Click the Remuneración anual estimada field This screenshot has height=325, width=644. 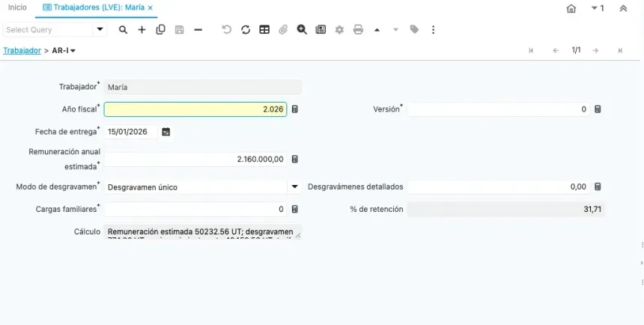(x=195, y=159)
